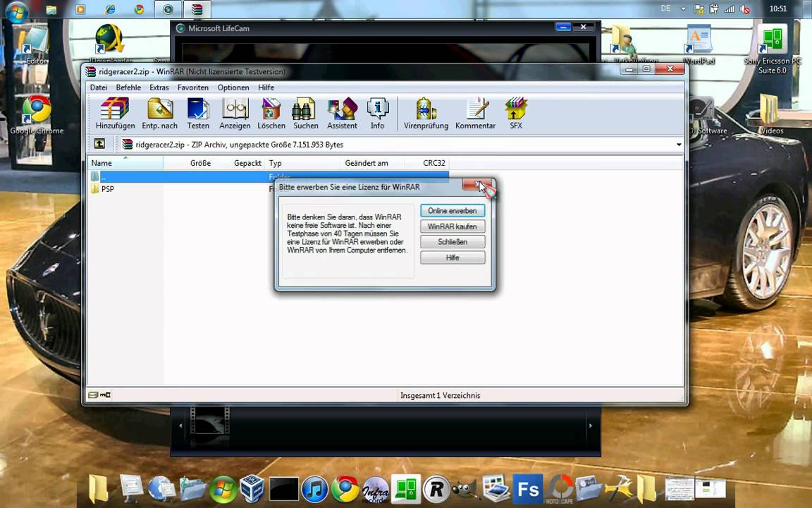Open the Assistent wizard icon
This screenshot has width=812, height=508.
coord(342,114)
